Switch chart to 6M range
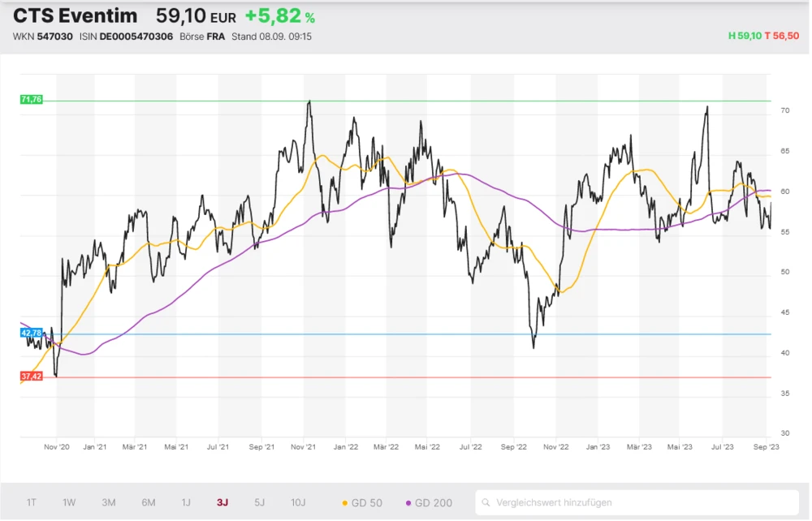The image size is (812, 521). (149, 502)
